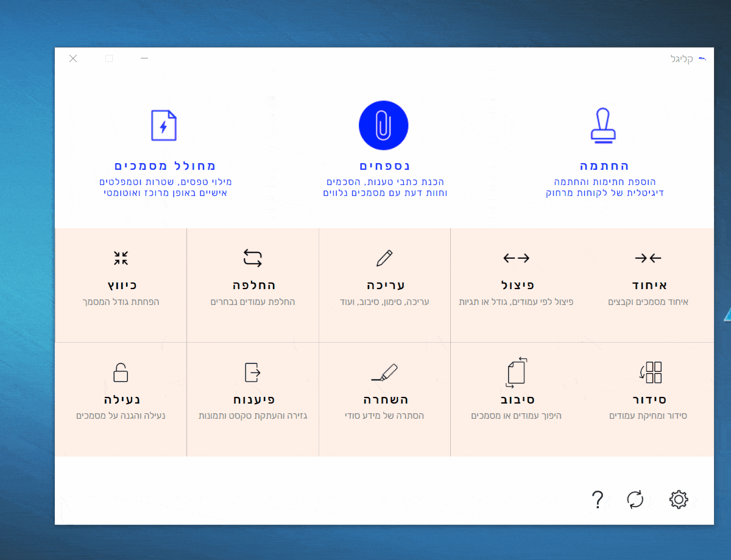The image size is (731, 560).
Task: Select the איחוד merge arrows icon
Action: (x=648, y=258)
